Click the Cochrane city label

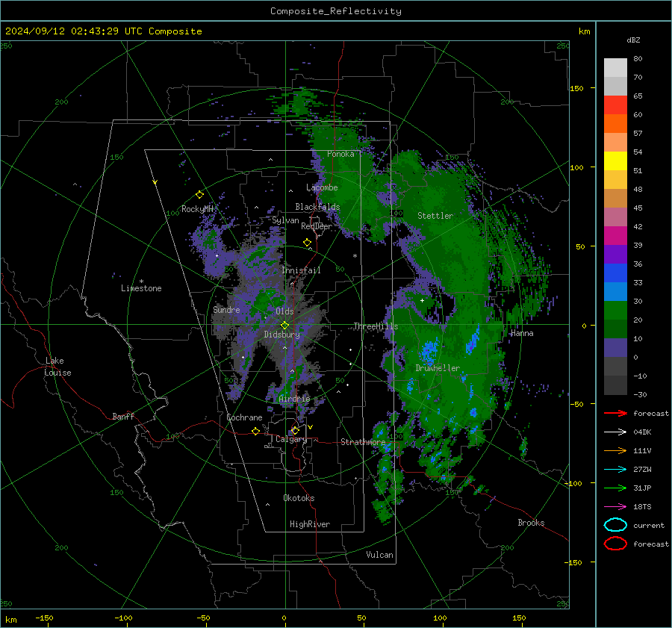pyautogui.click(x=244, y=417)
